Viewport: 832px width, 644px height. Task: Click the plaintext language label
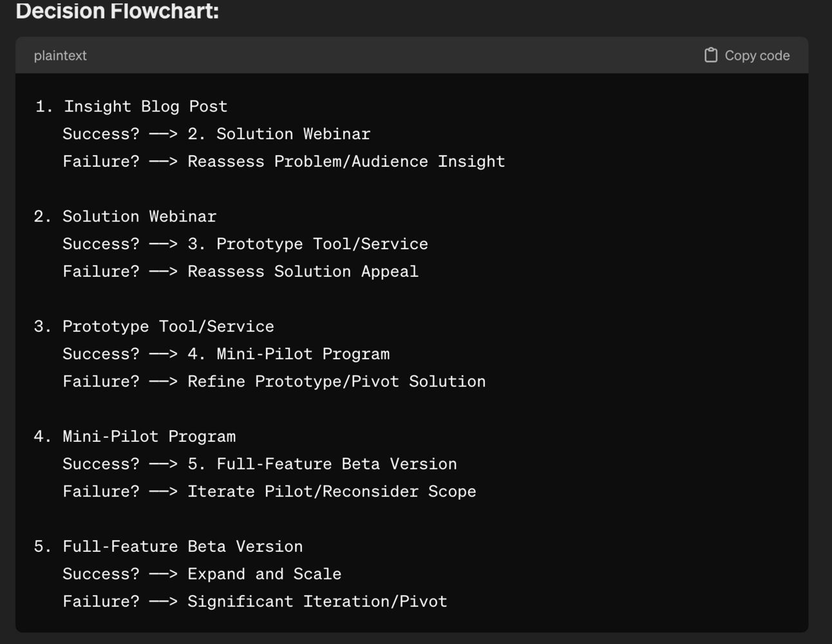[x=60, y=55]
